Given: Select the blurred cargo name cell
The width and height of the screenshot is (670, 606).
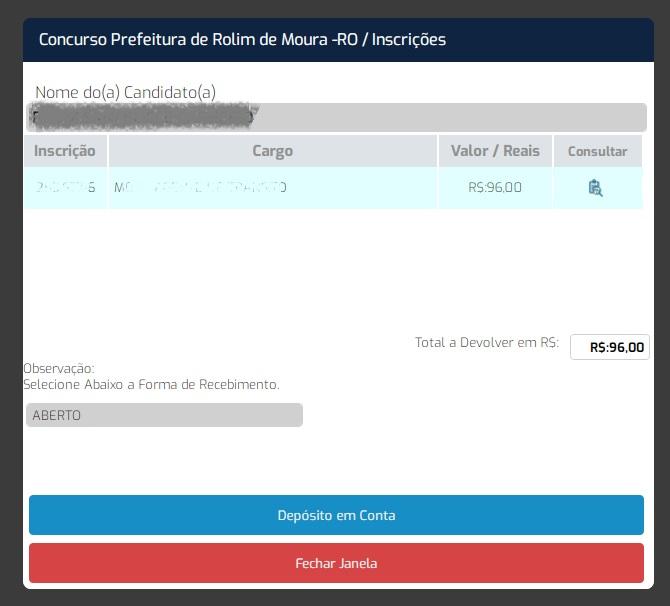Looking at the screenshot, I should tap(273, 188).
